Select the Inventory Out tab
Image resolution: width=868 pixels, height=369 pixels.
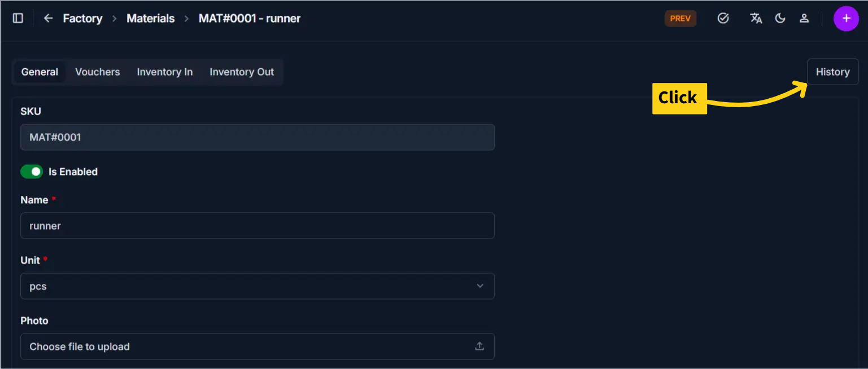pyautogui.click(x=242, y=72)
